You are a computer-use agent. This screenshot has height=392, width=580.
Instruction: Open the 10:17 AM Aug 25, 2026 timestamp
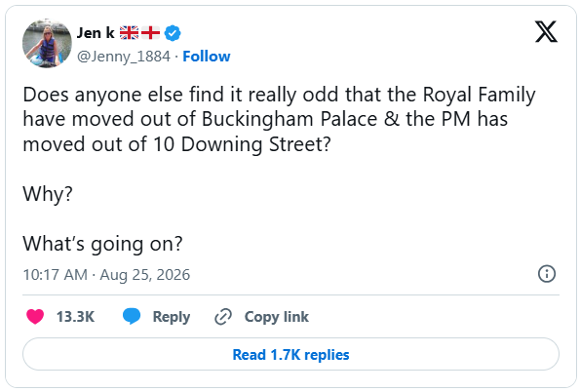[106, 275]
